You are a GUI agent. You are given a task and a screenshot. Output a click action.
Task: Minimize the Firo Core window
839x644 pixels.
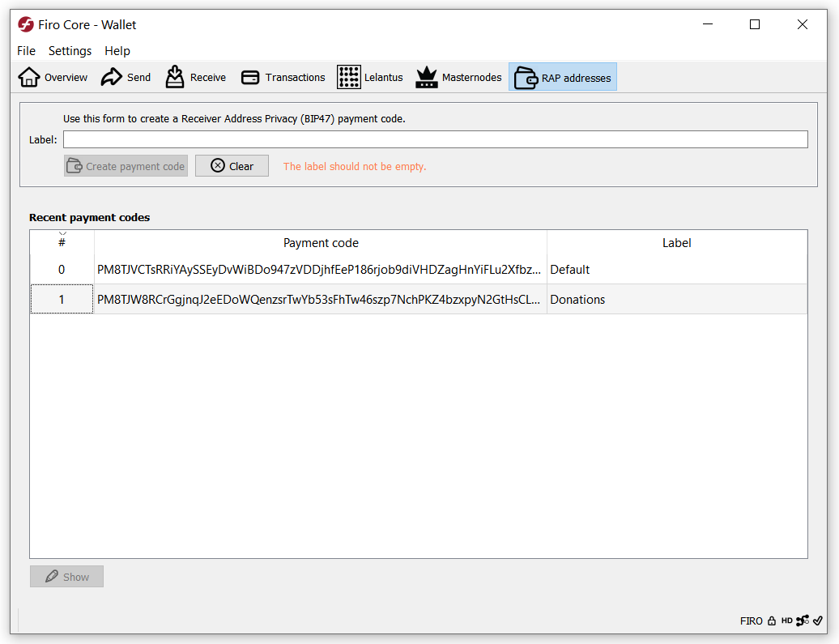point(707,24)
